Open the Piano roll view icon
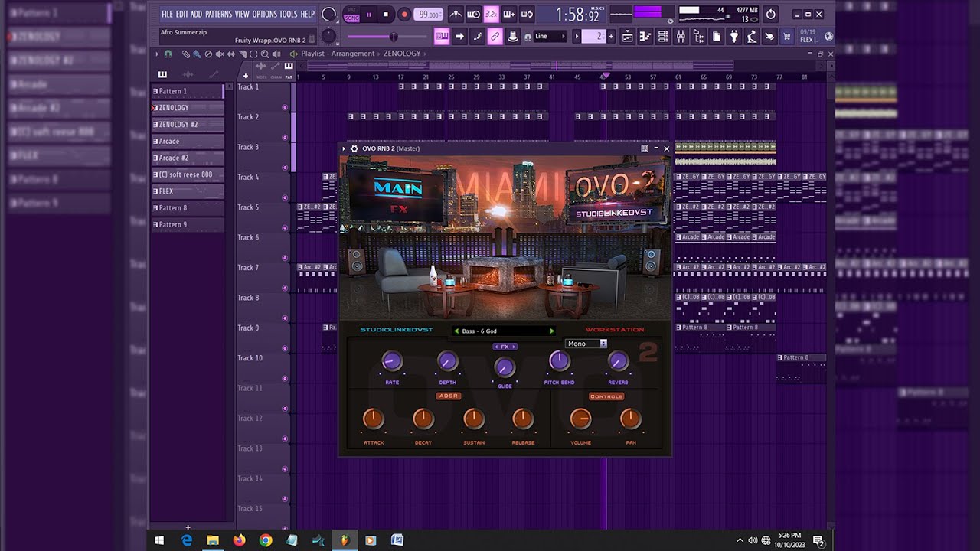This screenshot has height=551, width=980. coord(645,36)
